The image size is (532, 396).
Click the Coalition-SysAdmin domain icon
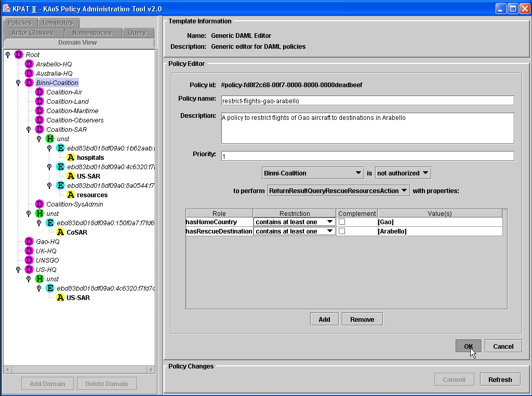39,204
